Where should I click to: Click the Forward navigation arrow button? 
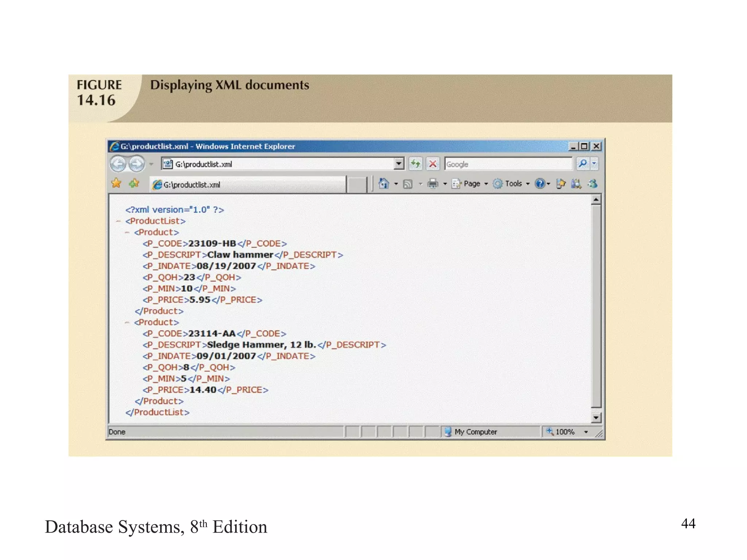(x=137, y=164)
